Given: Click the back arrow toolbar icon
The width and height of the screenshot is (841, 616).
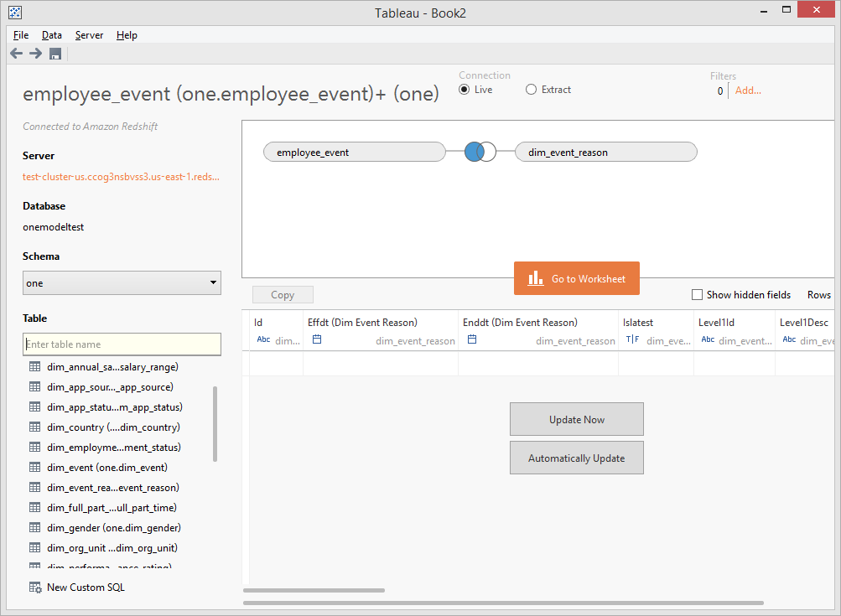Looking at the screenshot, I should pos(17,54).
